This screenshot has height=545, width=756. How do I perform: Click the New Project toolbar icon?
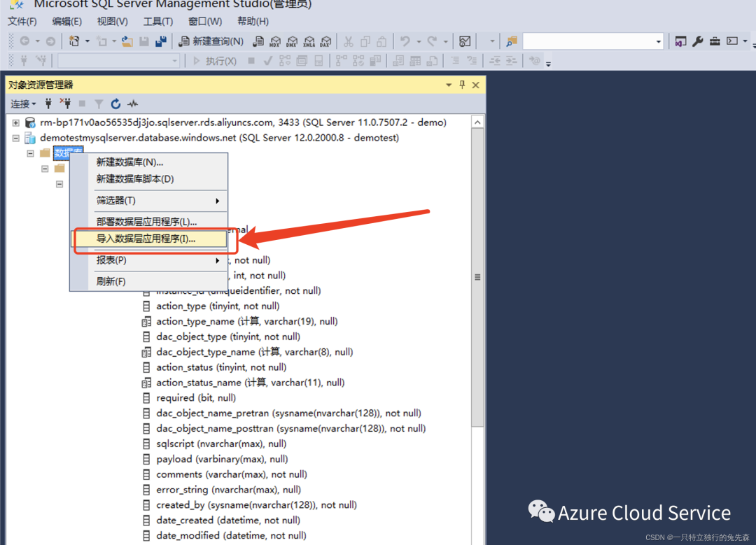(73, 41)
